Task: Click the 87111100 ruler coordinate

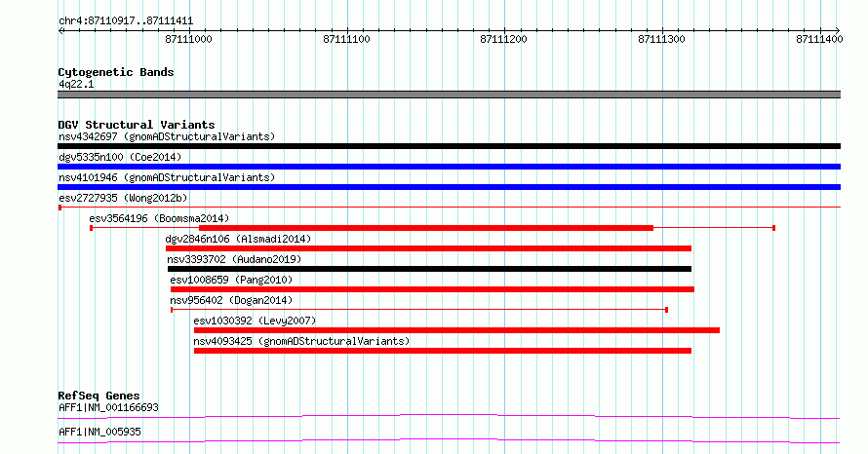Action: 346,39
